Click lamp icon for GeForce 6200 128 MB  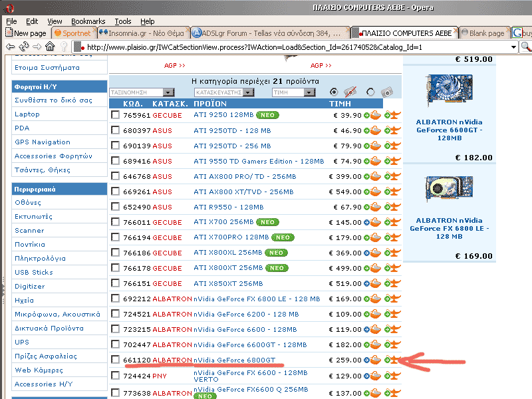coord(392,314)
